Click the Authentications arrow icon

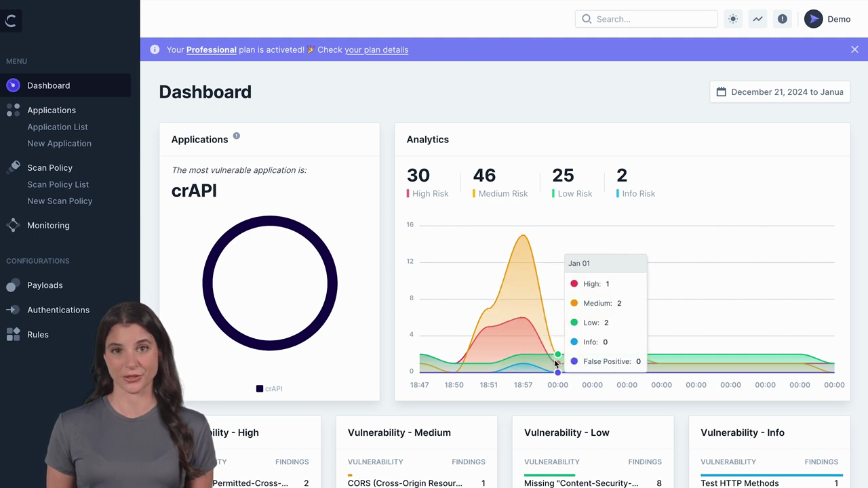click(x=13, y=310)
